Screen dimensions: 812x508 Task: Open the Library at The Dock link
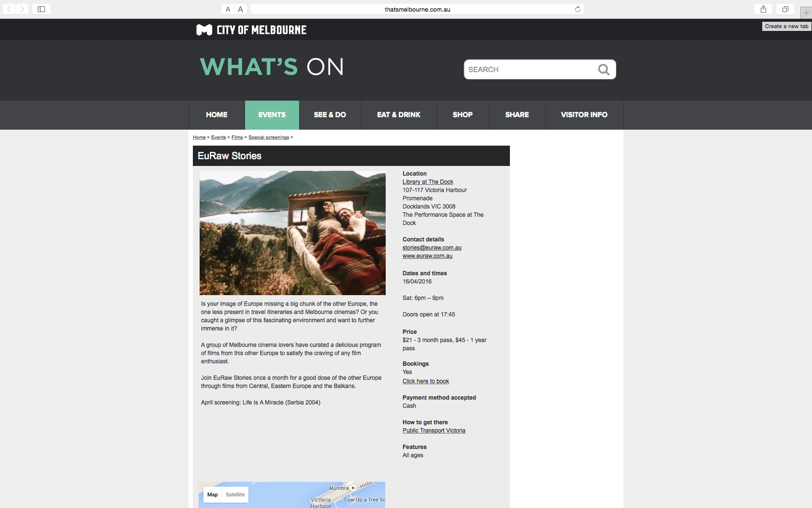pos(428,182)
